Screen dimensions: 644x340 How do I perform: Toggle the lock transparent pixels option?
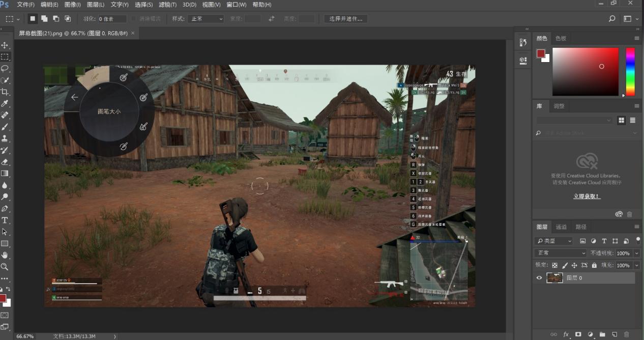(554, 265)
